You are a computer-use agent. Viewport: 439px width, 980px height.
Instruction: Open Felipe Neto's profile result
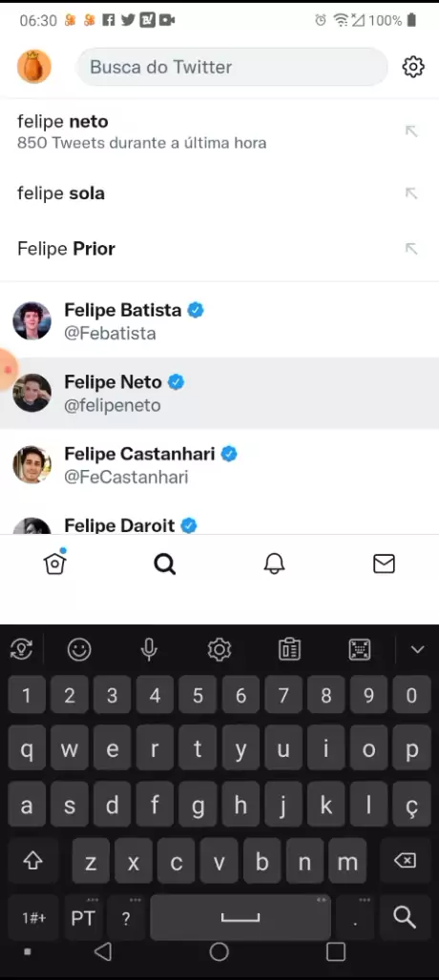(x=219, y=393)
